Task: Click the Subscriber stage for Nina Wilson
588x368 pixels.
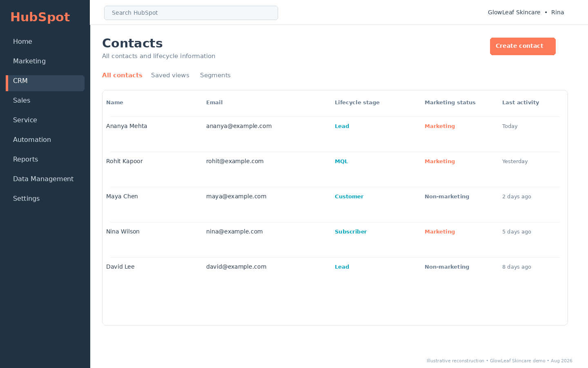Action: [351, 232]
